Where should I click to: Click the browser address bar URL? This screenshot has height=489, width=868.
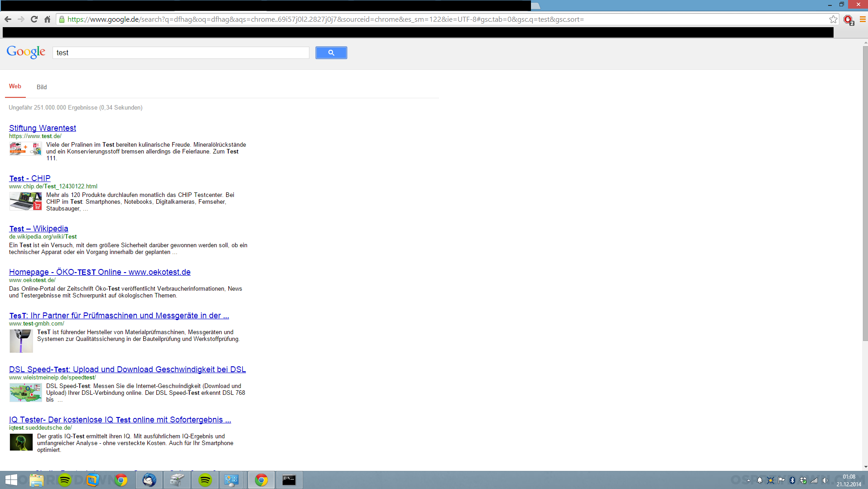click(325, 19)
